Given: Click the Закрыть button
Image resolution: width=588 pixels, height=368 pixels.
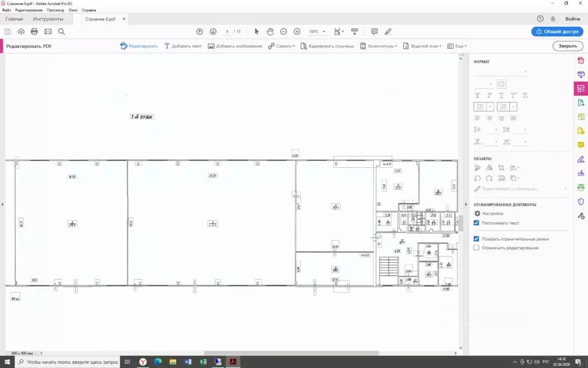Looking at the screenshot, I should click(x=567, y=46).
